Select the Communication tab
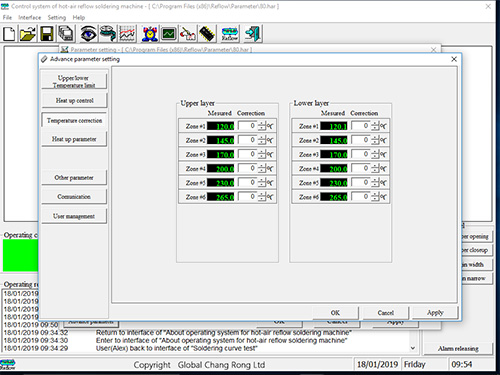Image resolution: width=500 pixels, height=375 pixels. 74,197
